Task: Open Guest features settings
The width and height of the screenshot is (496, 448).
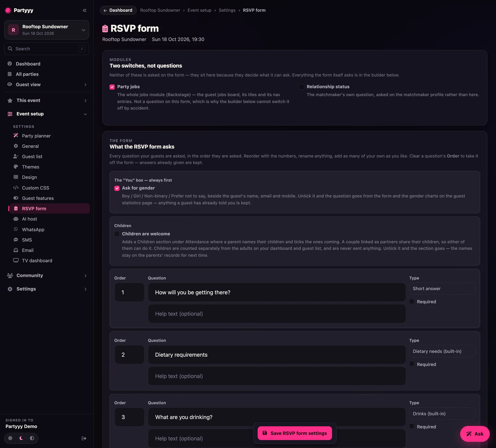Action: click(x=50, y=198)
